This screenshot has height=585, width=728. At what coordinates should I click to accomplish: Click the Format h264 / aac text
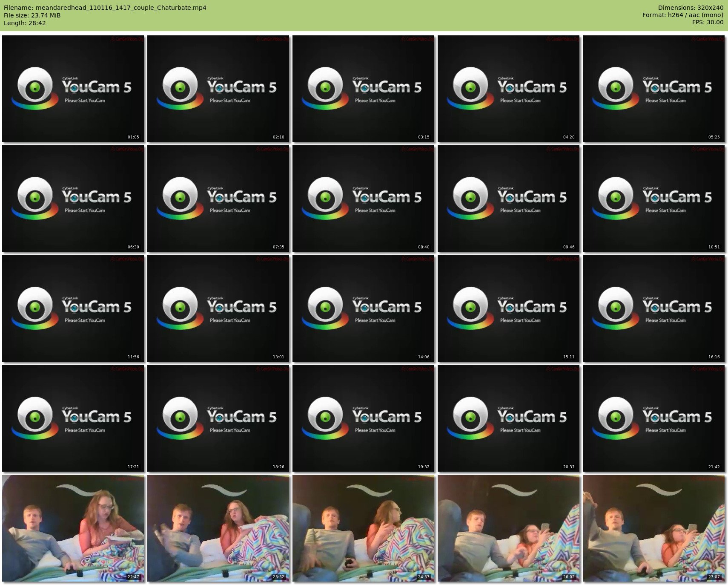(x=683, y=15)
